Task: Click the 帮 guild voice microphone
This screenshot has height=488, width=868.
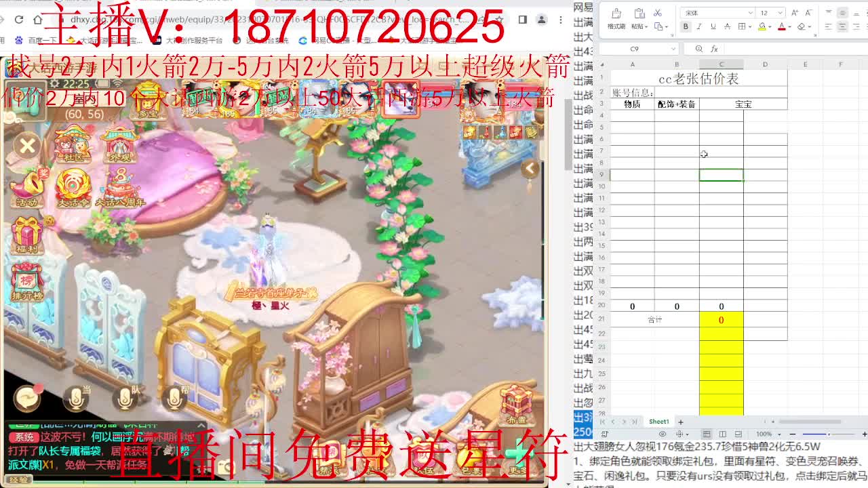Action: [x=174, y=399]
